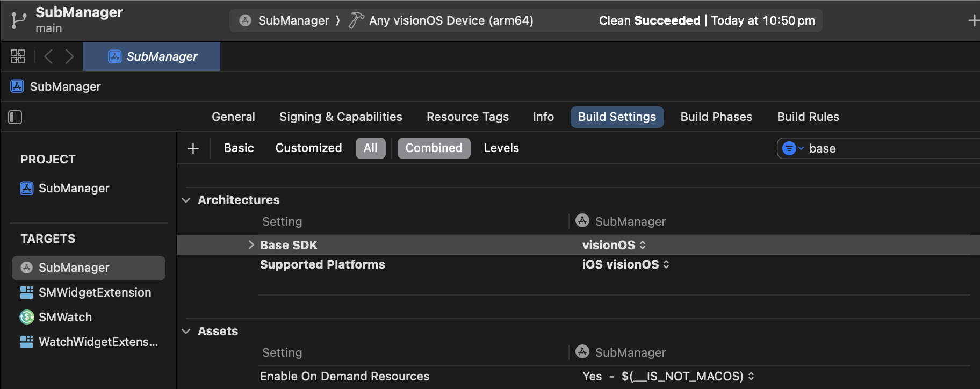Show All build settings
The height and width of the screenshot is (389, 980).
370,148
